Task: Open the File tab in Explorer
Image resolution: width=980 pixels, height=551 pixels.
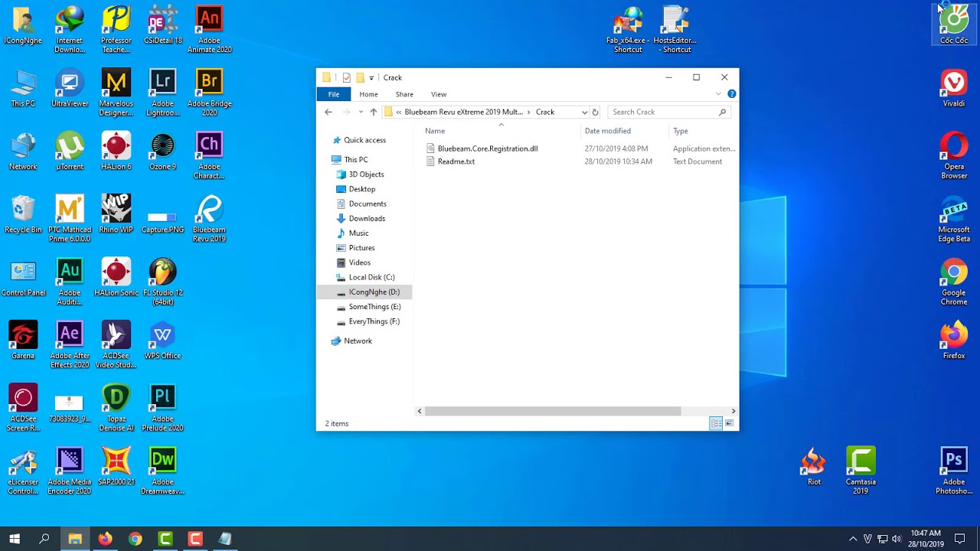Action: click(x=334, y=94)
